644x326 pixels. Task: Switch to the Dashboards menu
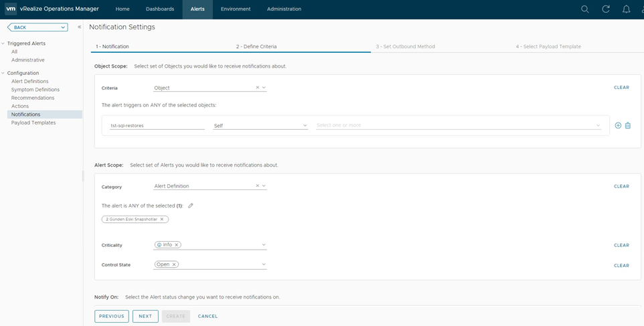[x=160, y=9]
